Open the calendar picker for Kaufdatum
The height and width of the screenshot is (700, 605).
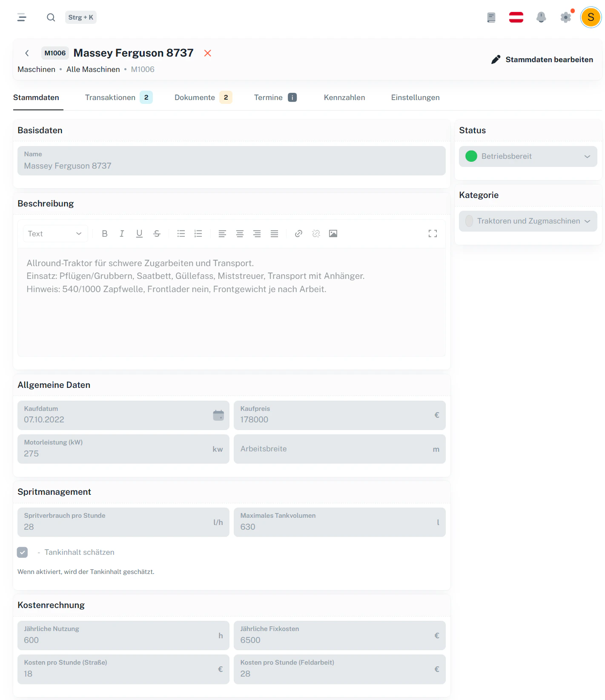pos(218,415)
